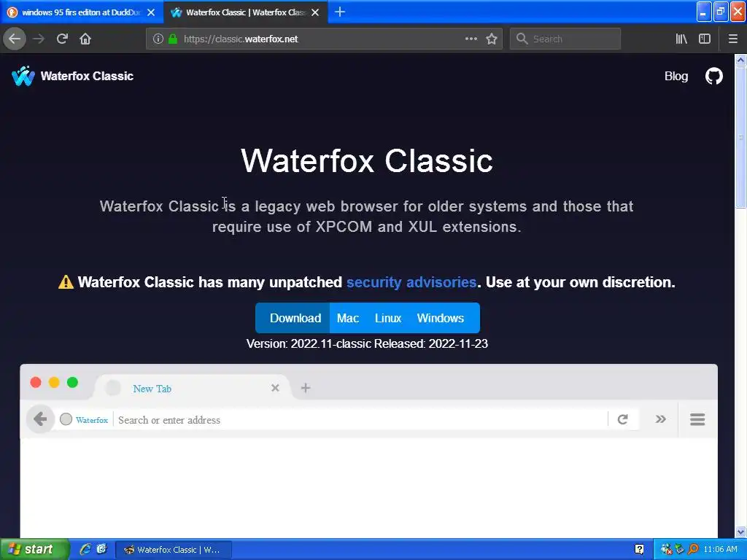747x560 pixels.
Task: Select the Waterfox Classic browser tab
Action: 245,12
